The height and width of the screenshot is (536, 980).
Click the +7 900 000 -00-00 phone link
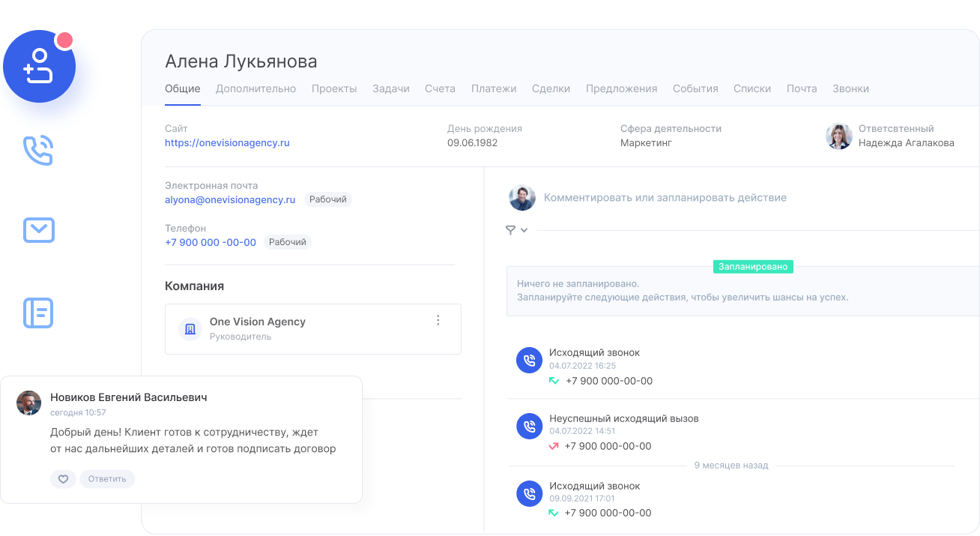tap(211, 242)
